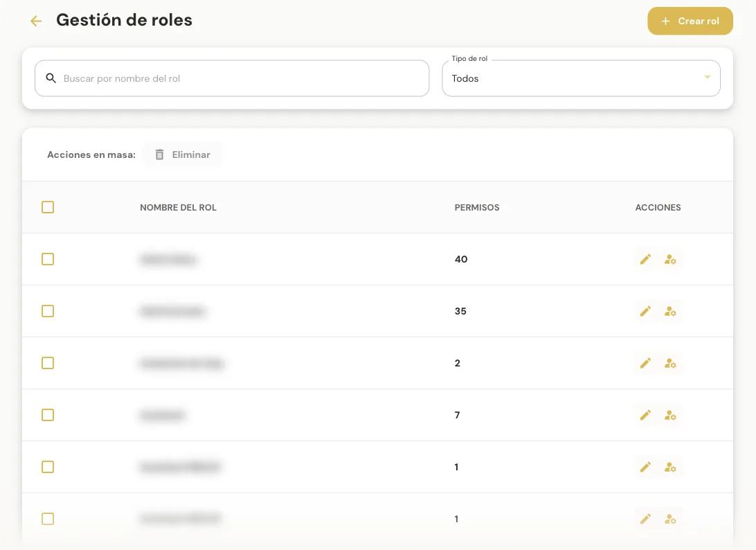Focus the Buscar por nombre del rol field

coord(232,78)
